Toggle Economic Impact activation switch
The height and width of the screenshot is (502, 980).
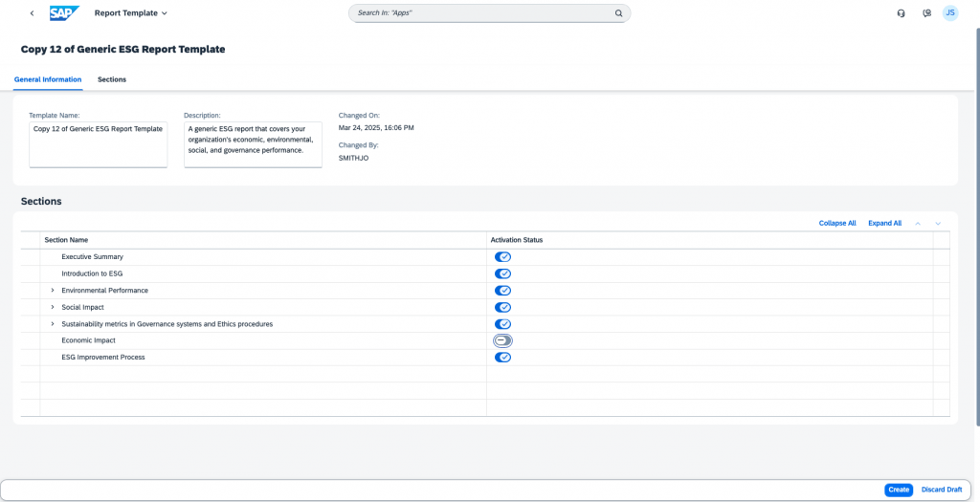[x=502, y=340]
